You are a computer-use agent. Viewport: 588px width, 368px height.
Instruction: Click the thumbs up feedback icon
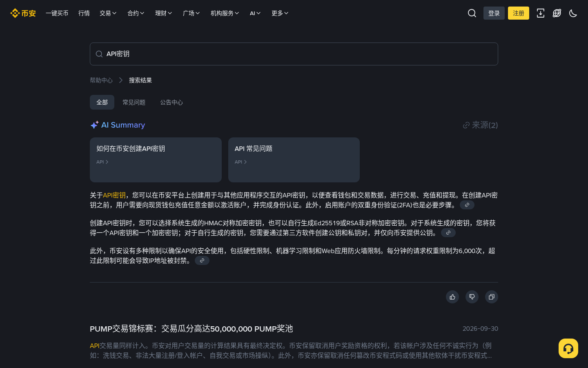tap(452, 297)
